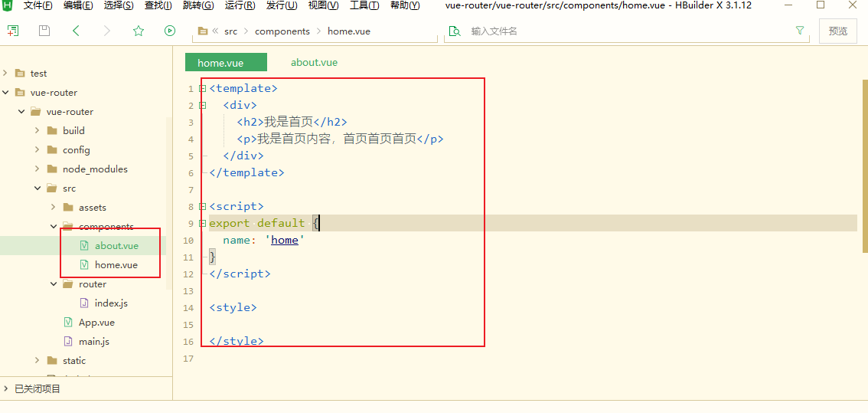Click the index.js file icon
868x413 pixels.
point(84,303)
